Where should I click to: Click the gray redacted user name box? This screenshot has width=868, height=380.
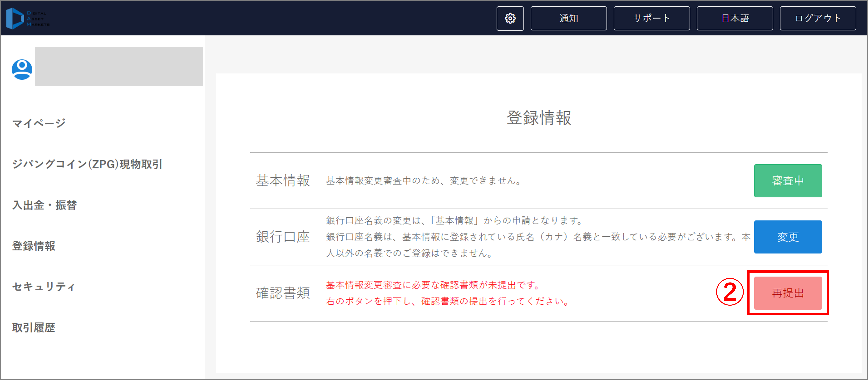click(119, 66)
